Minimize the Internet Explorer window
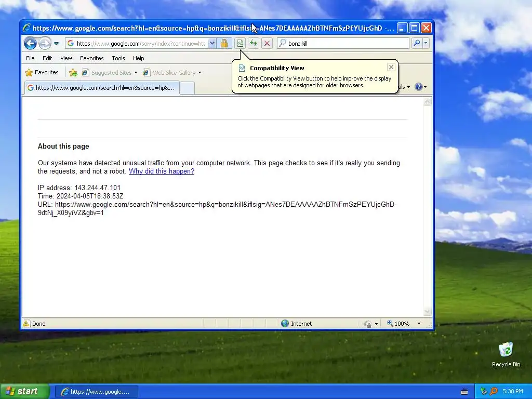Image resolution: width=532 pixels, height=399 pixels. tap(402, 28)
